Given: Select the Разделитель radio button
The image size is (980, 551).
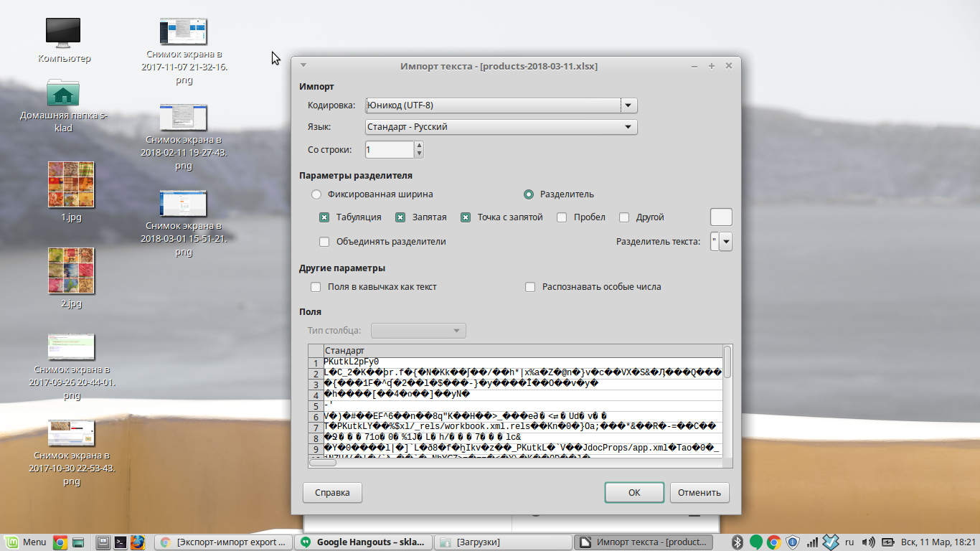Looking at the screenshot, I should [x=529, y=194].
